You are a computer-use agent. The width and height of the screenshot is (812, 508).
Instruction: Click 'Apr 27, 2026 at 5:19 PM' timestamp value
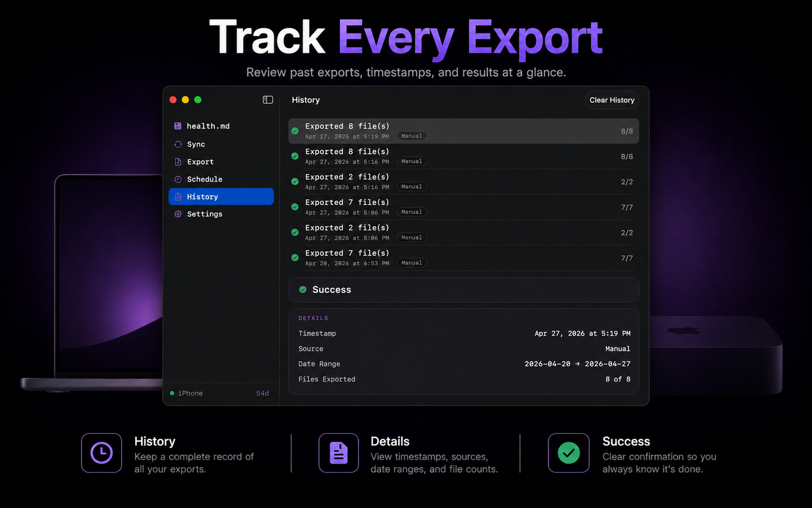click(x=582, y=333)
